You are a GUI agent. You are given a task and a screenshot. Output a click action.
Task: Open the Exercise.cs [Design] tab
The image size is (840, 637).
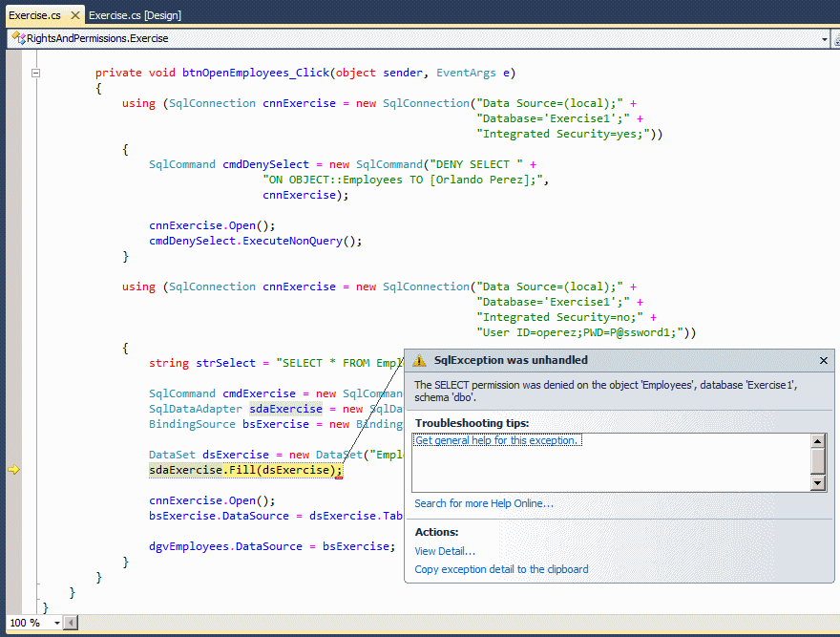pos(135,15)
